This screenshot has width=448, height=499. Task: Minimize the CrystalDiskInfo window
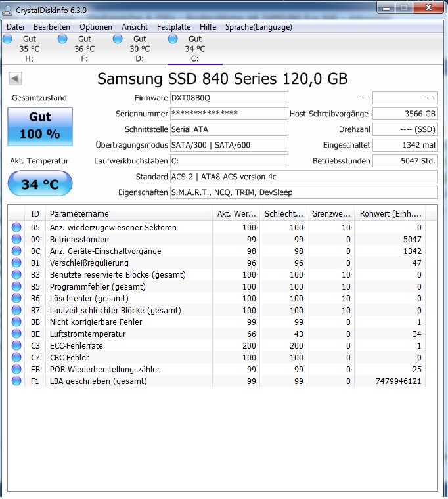(x=386, y=7)
